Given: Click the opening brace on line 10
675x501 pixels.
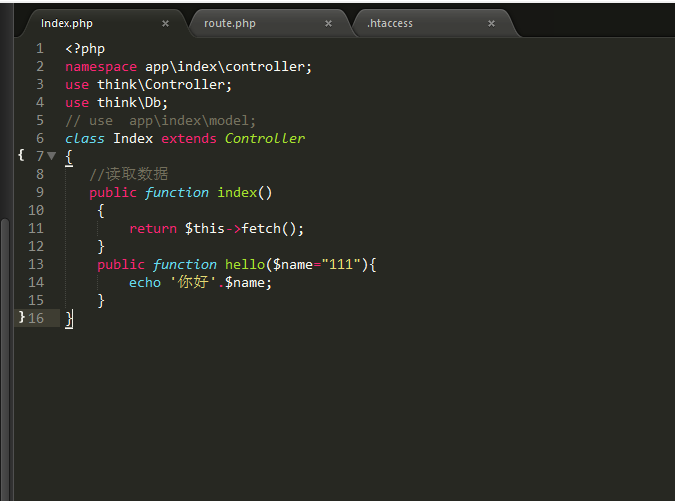Looking at the screenshot, I should point(101,210).
